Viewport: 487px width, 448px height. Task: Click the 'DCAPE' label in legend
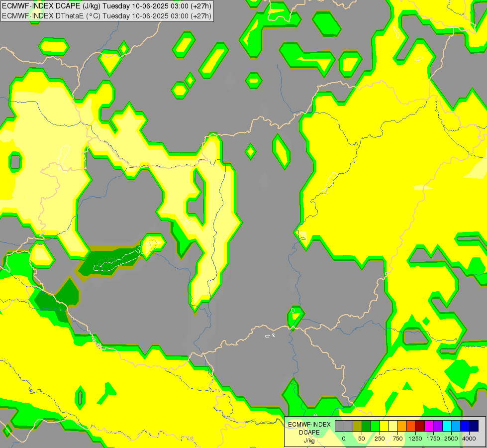309,433
